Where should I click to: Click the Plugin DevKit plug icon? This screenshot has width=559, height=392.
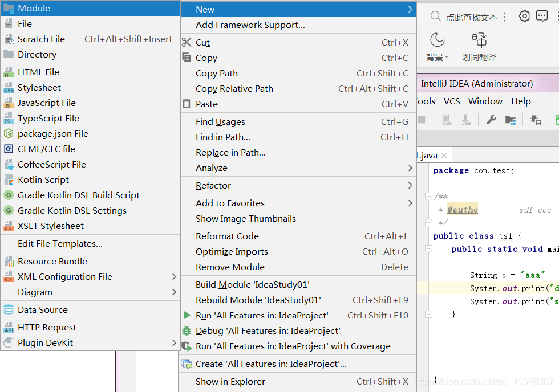9,343
